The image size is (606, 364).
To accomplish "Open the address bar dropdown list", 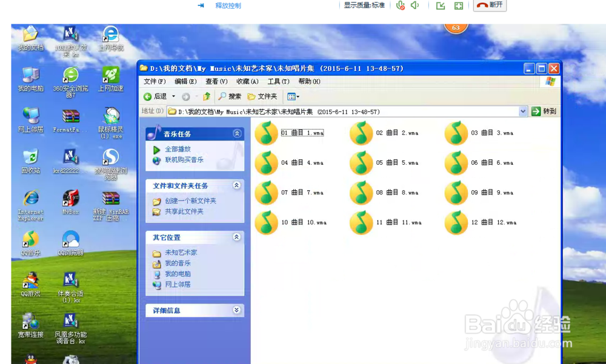I will click(524, 111).
